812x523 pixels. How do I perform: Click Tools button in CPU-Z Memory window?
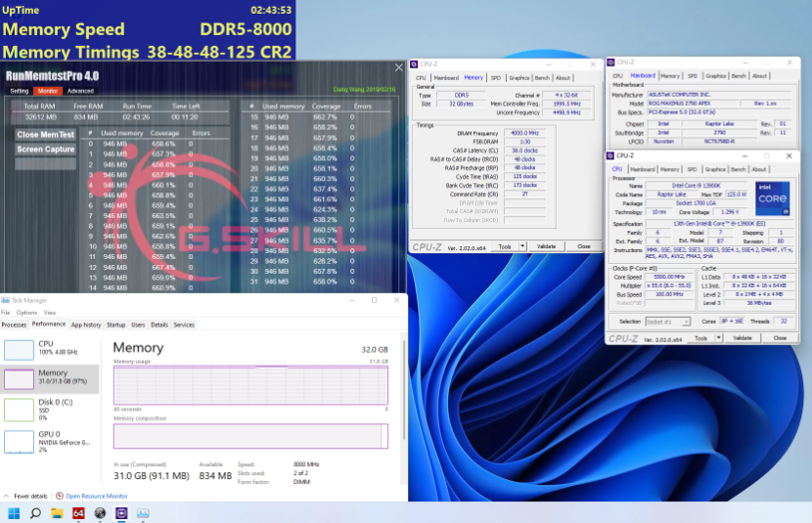[x=505, y=246]
